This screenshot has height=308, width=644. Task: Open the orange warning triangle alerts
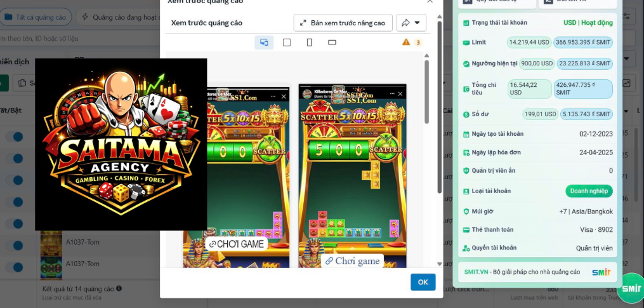pyautogui.click(x=406, y=42)
